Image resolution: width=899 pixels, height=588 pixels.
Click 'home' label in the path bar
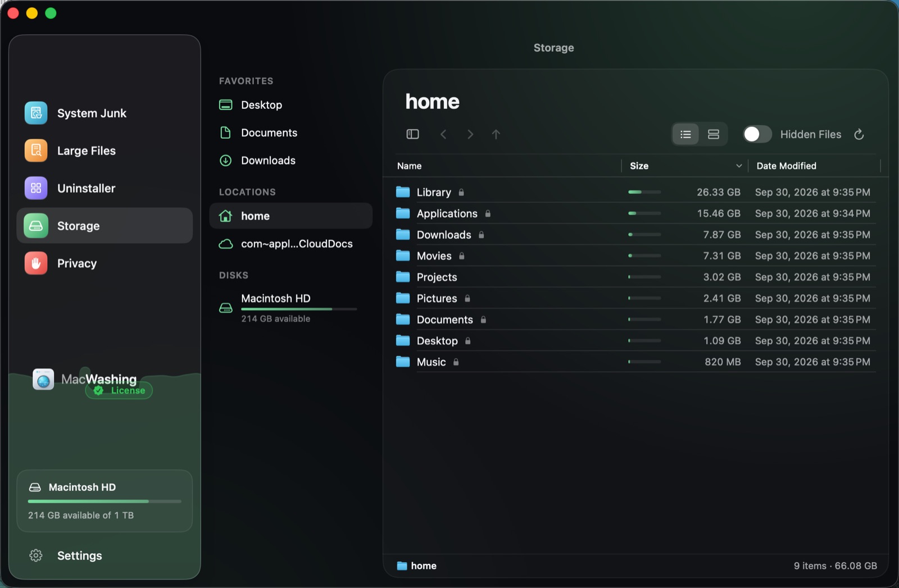424,566
